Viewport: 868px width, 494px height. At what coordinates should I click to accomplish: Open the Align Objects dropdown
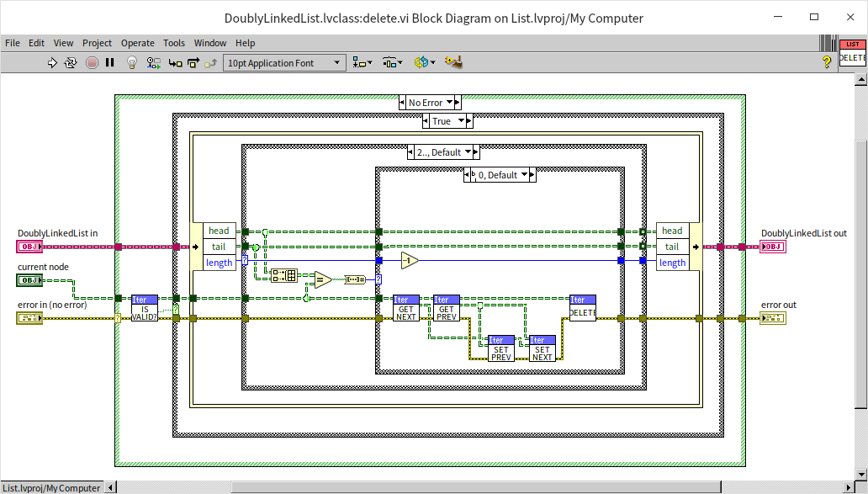pyautogui.click(x=363, y=62)
